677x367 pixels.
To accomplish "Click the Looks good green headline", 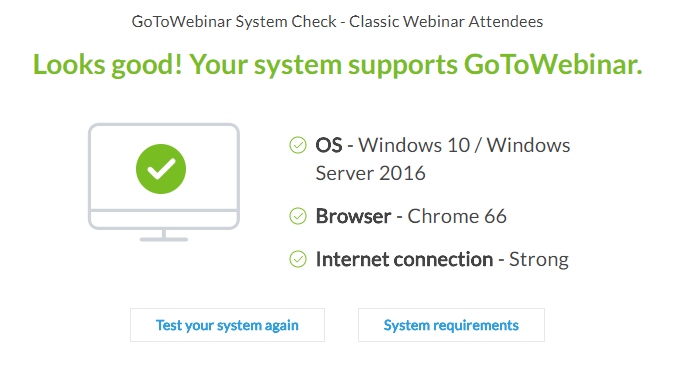I will (x=338, y=65).
